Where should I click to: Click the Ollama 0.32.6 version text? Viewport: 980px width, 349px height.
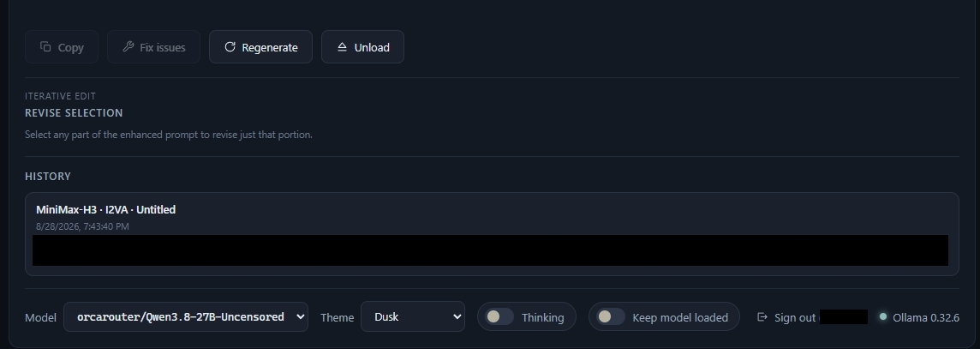(x=926, y=318)
